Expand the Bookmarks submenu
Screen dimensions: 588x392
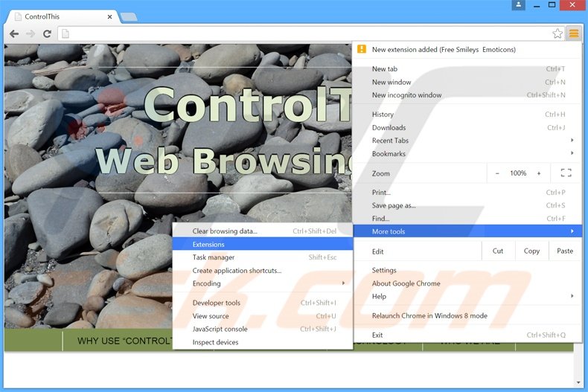[x=467, y=154]
